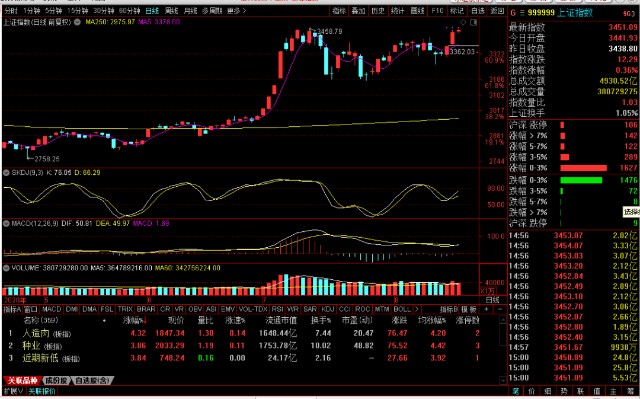Switch sub-chart indicator to RSI
Image resolution: width=640 pixels, height=399 pixels.
[278, 310]
